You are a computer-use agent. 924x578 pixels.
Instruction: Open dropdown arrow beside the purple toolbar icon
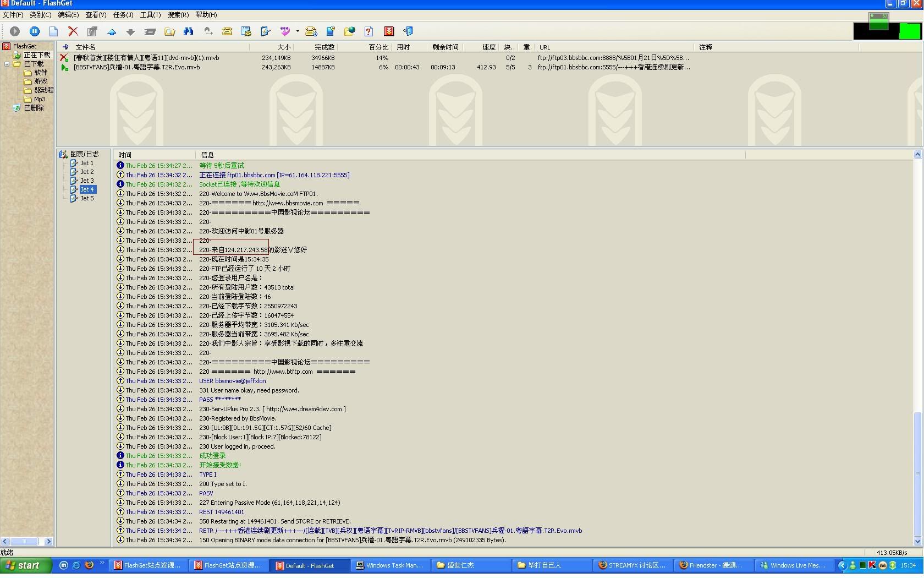pos(298,31)
